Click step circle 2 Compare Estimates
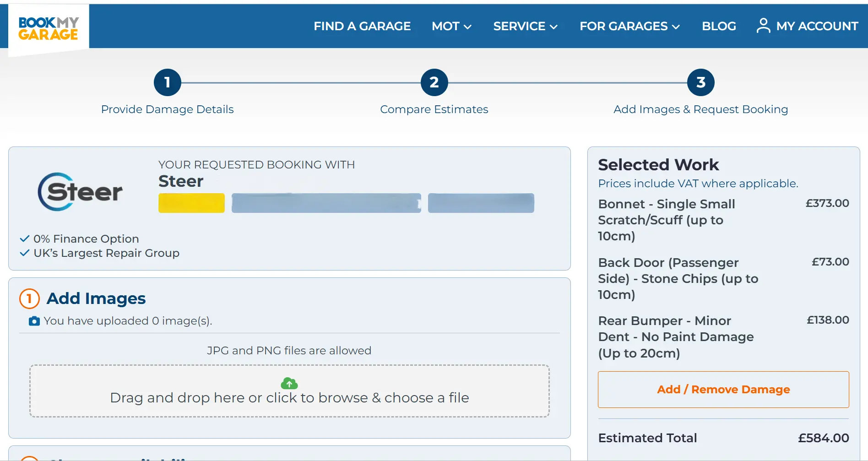The image size is (868, 461). pos(434,82)
